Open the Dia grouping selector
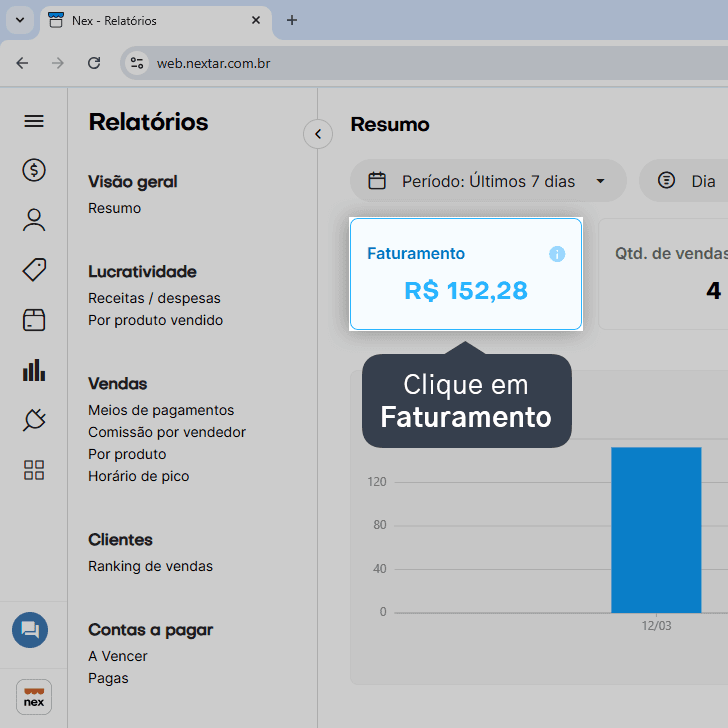The height and width of the screenshot is (728, 728). tap(683, 181)
